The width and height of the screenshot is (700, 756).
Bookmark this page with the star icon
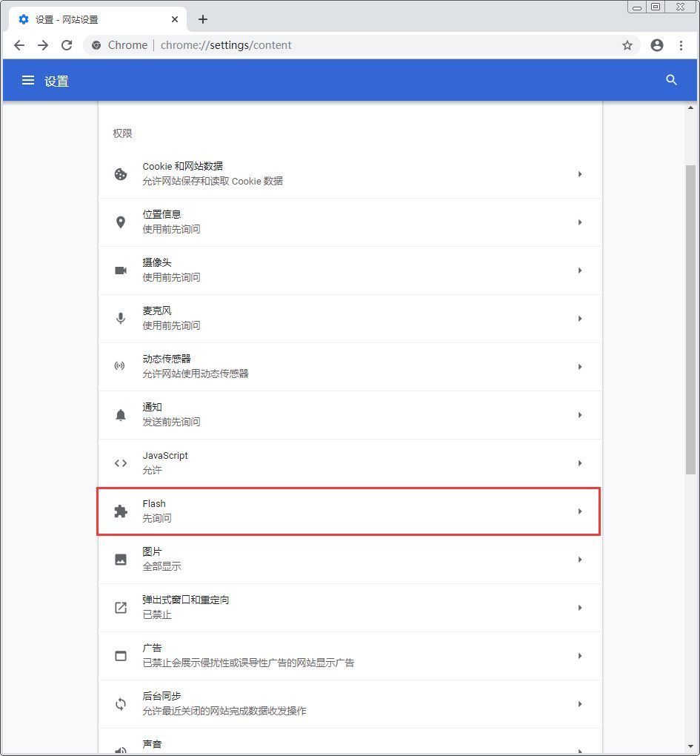click(627, 45)
